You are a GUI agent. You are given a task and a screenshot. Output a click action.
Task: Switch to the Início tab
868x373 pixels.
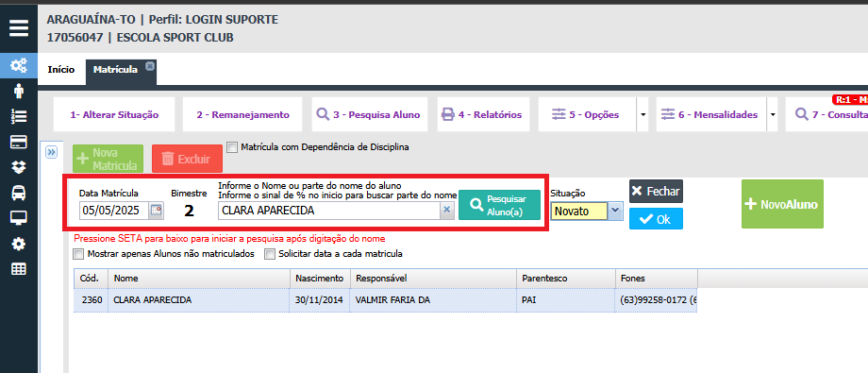(x=61, y=70)
